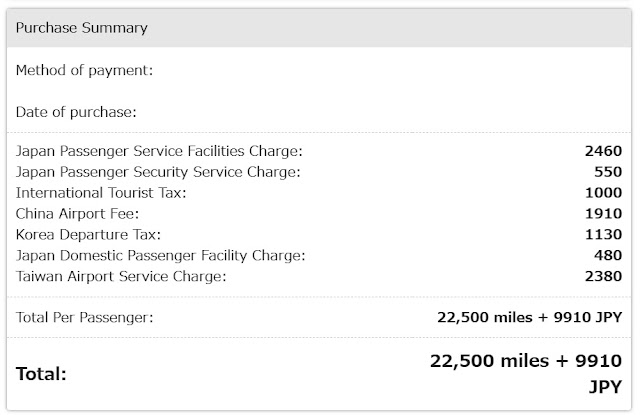Viewport: 640px width, 415px height.
Task: Click the 1000 tourist tax amount
Action: [603, 193]
